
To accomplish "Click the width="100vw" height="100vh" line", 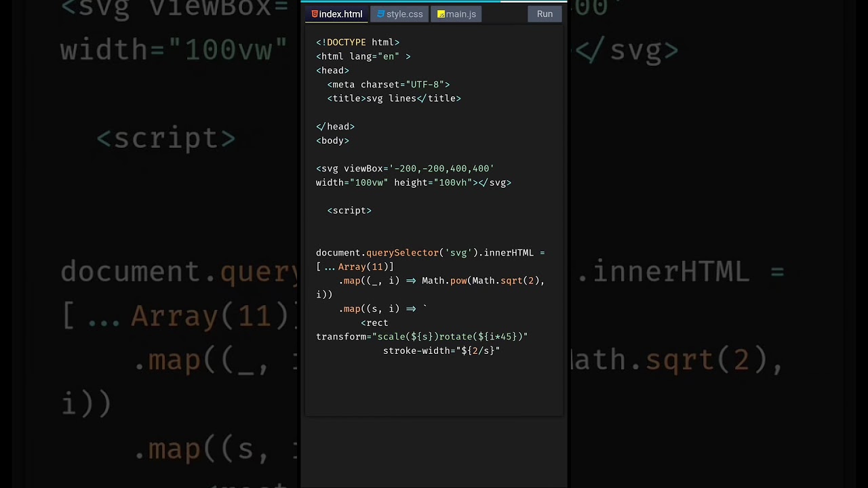I will click(x=414, y=183).
